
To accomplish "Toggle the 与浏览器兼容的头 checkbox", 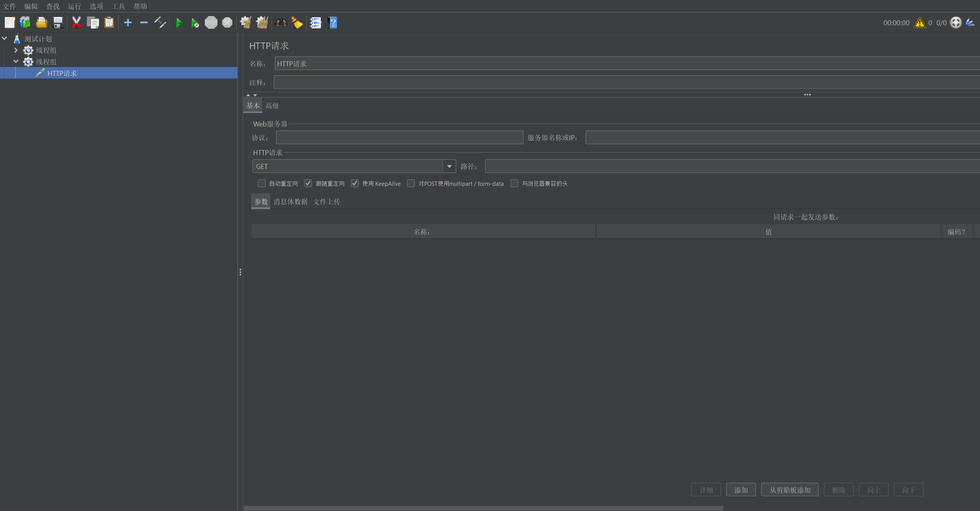I will coord(514,183).
